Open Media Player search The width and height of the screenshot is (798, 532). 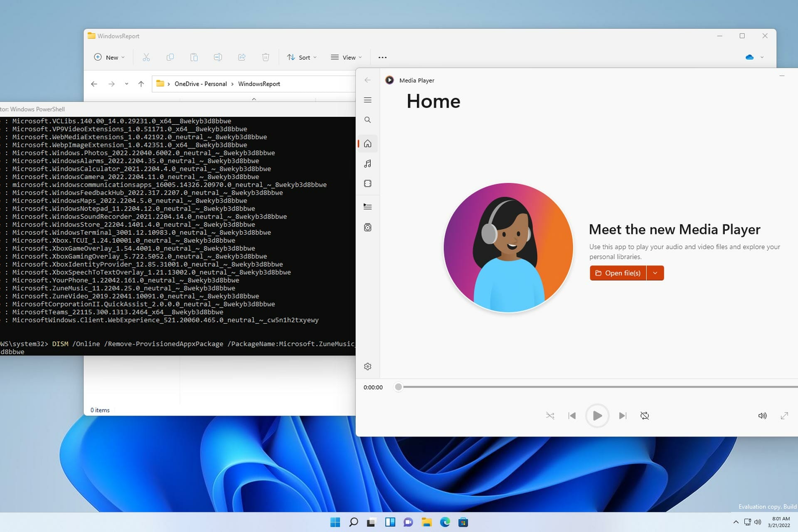pos(367,120)
